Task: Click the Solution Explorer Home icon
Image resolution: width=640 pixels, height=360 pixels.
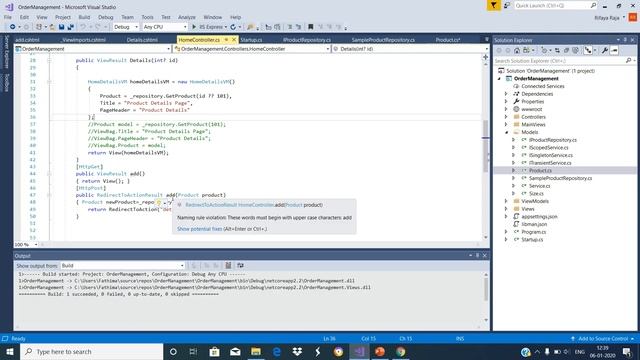Action: pos(517,51)
